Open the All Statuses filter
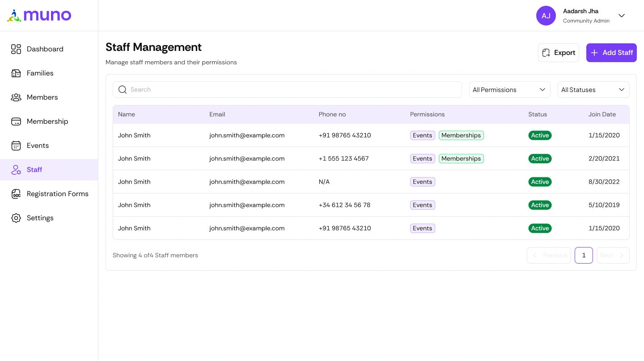Viewport: 644px width, 361px height. (593, 90)
